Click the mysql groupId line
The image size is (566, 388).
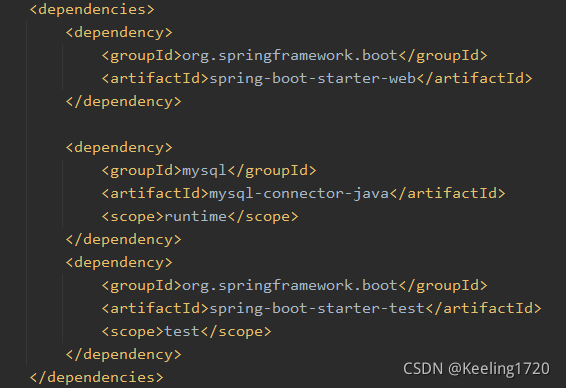point(209,171)
